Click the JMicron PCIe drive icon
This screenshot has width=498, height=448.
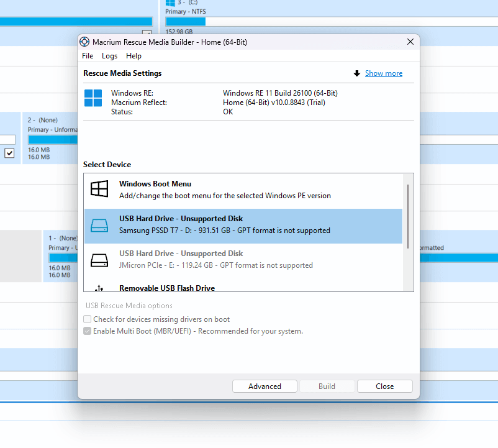(99, 260)
